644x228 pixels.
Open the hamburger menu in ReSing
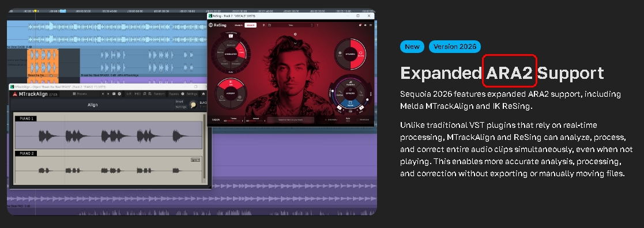coord(371,25)
